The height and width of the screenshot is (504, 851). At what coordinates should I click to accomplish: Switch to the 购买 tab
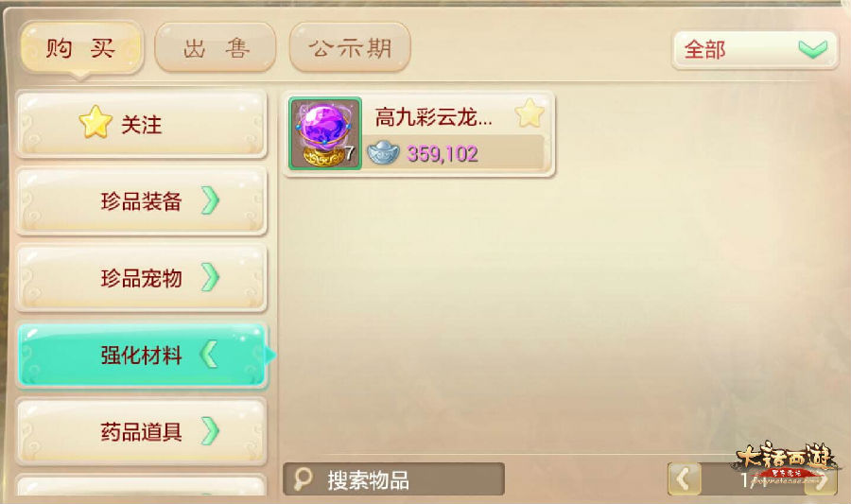(81, 48)
